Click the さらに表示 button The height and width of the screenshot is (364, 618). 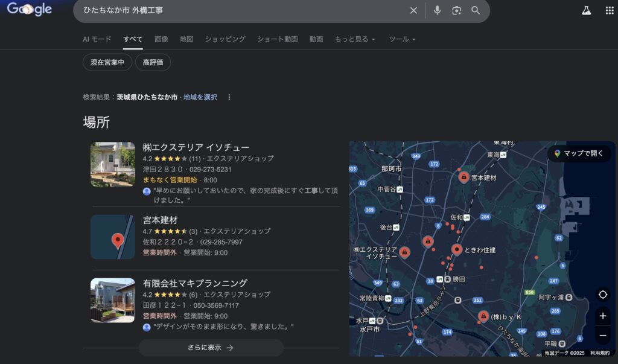tap(211, 348)
